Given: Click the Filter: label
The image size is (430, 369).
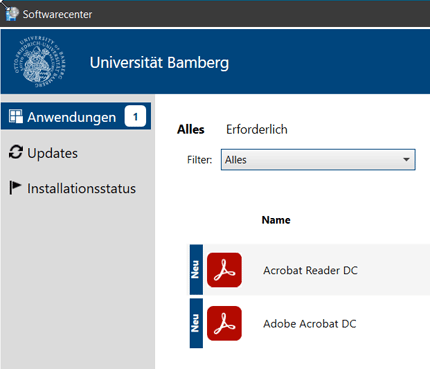Looking at the screenshot, I should (x=199, y=160).
